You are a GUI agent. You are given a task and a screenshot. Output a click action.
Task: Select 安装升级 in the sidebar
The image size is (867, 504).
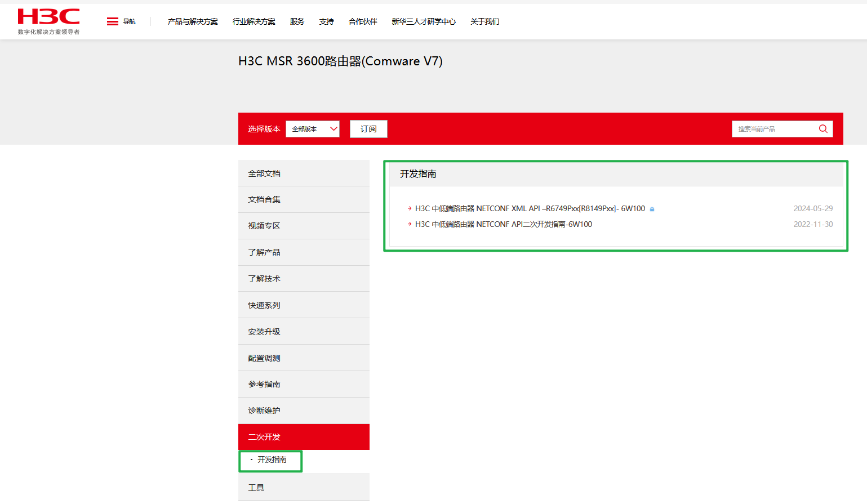pos(304,332)
